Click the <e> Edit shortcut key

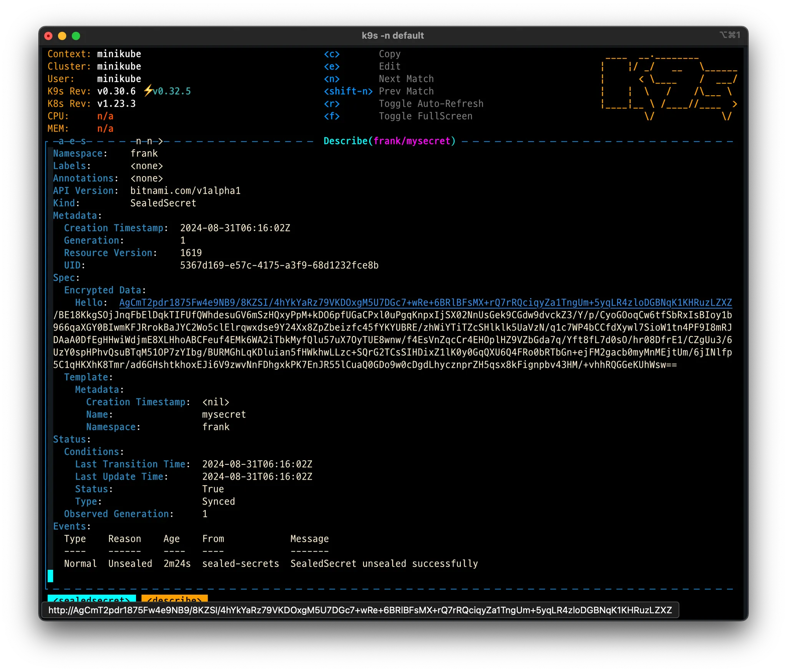[x=332, y=67]
